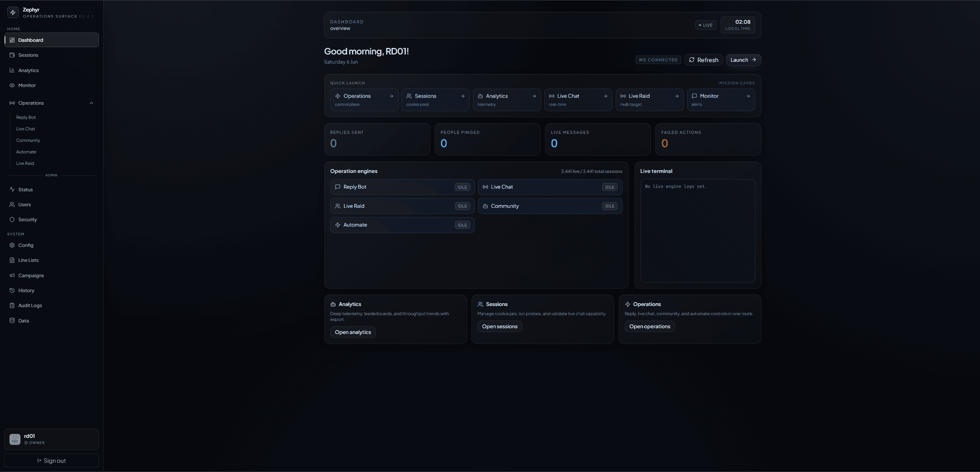Click the Sign out button
The height and width of the screenshot is (472, 980).
tap(51, 460)
